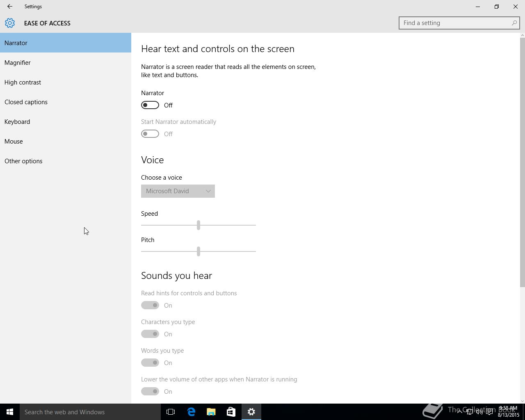Toggle Start Narrator automatically
Viewport: 525px width, 420px height.
150,134
